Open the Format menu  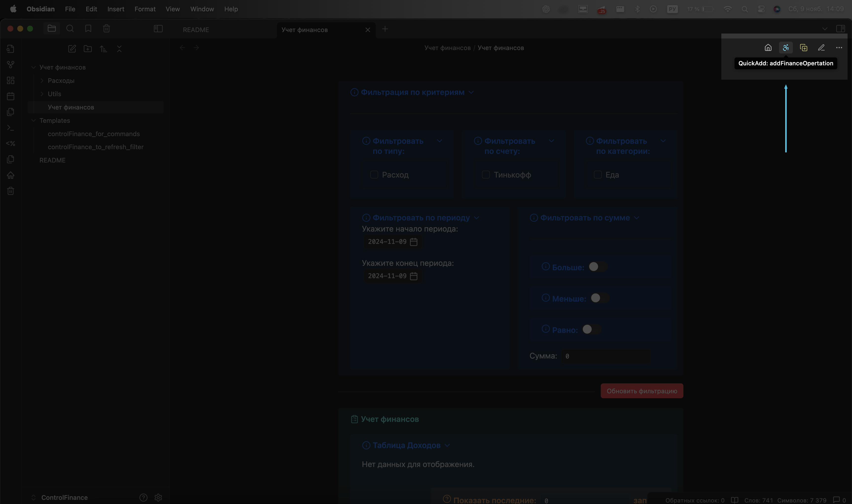click(x=145, y=9)
